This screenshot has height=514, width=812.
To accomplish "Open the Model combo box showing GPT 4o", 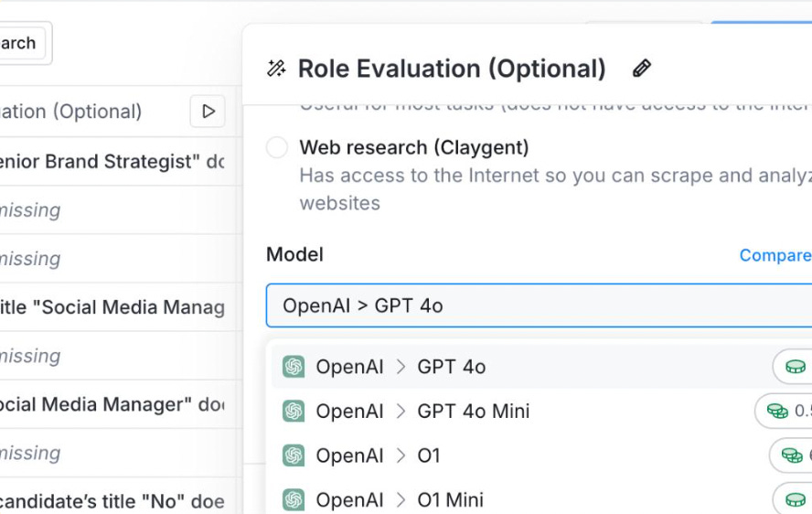I will coord(539,305).
